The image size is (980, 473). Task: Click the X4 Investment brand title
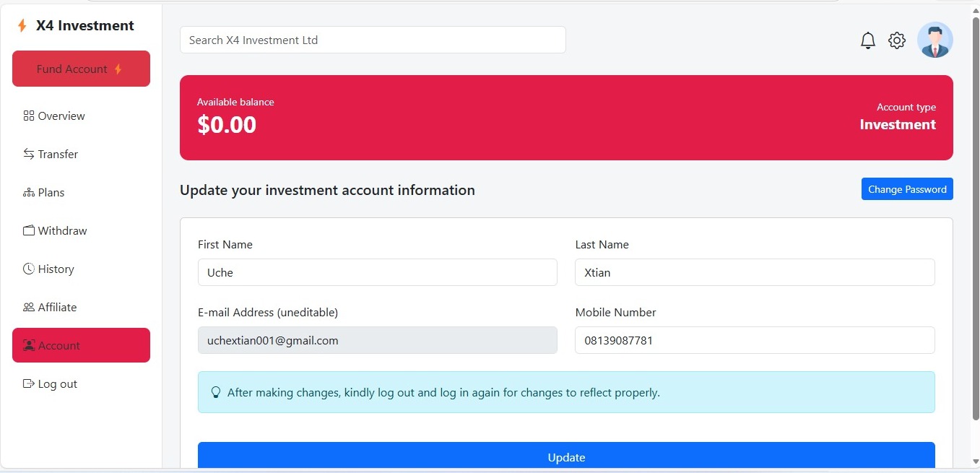pyautogui.click(x=85, y=26)
